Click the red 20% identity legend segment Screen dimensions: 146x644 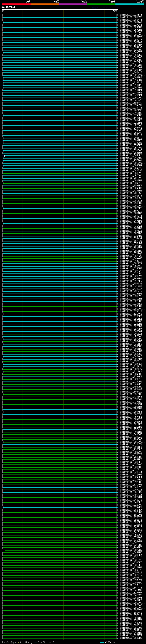16,4
